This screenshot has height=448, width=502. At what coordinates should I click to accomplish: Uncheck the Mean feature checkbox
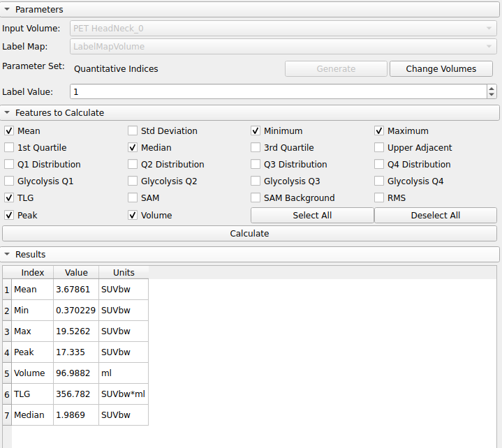(9, 131)
